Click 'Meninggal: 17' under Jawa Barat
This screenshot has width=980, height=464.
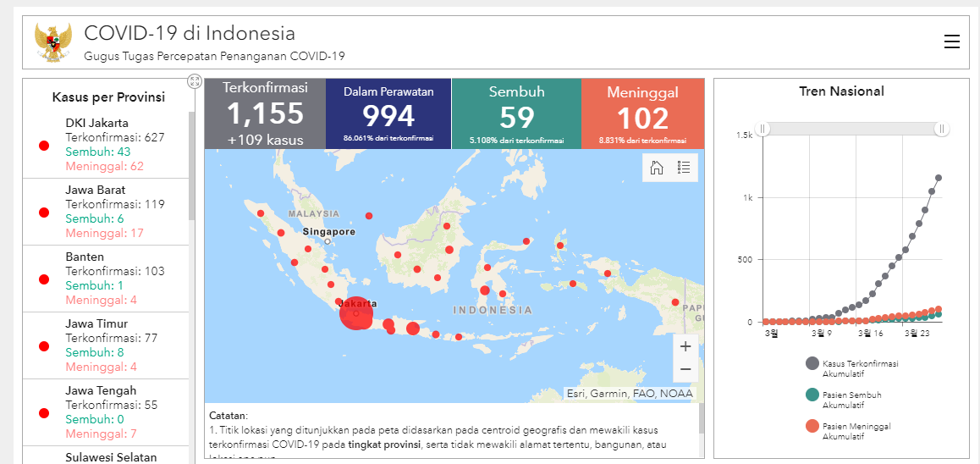tap(104, 234)
